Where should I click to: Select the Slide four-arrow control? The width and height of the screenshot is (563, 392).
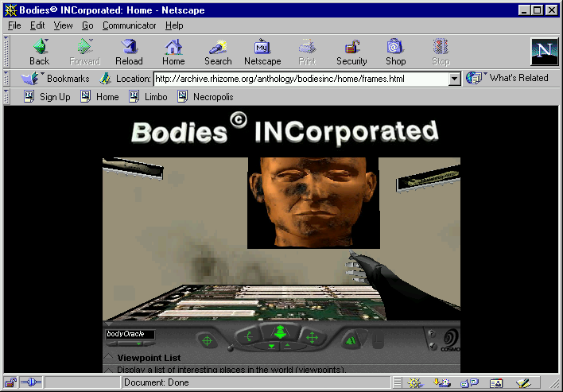click(312, 337)
